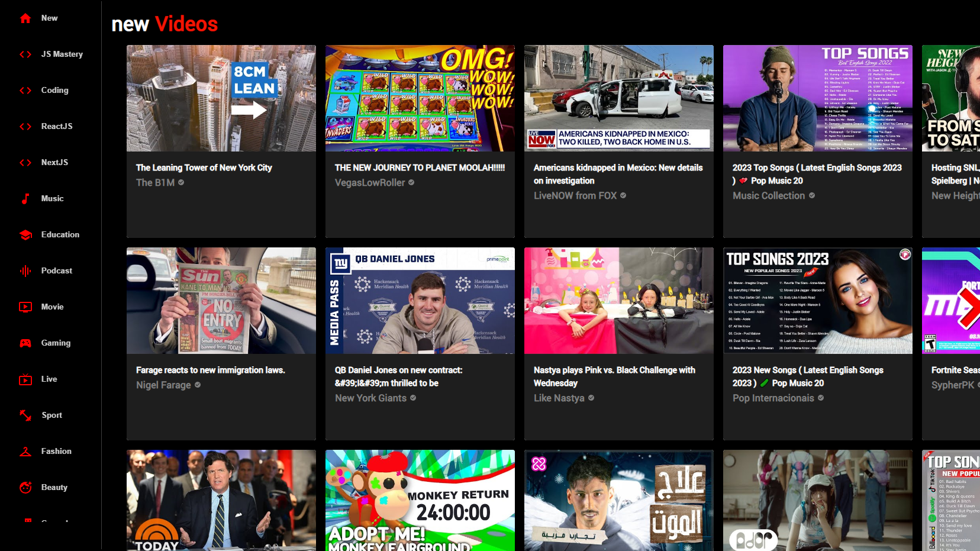This screenshot has height=551, width=980.
Task: Open the Music note icon
Action: tap(24, 198)
